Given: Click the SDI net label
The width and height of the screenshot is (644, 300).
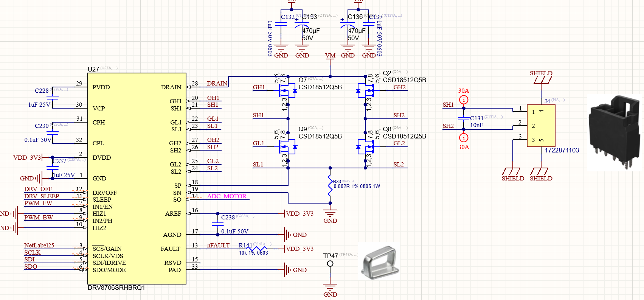Looking at the screenshot, I should point(29,260).
